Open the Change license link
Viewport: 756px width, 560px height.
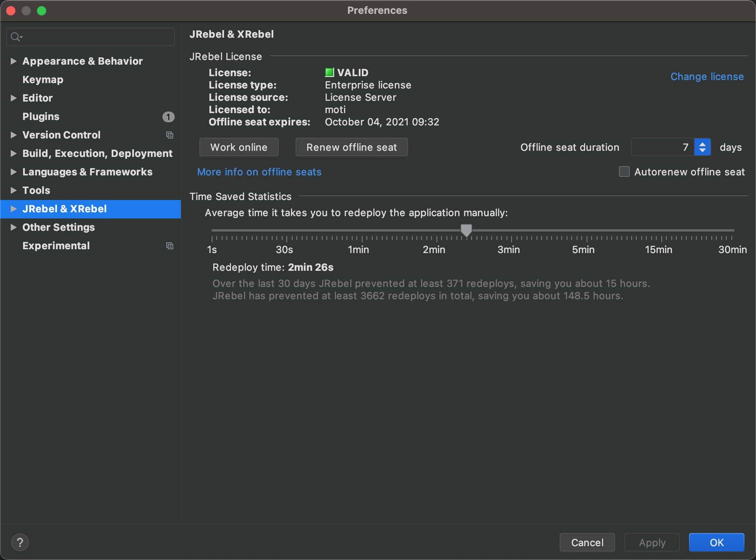[x=707, y=77]
